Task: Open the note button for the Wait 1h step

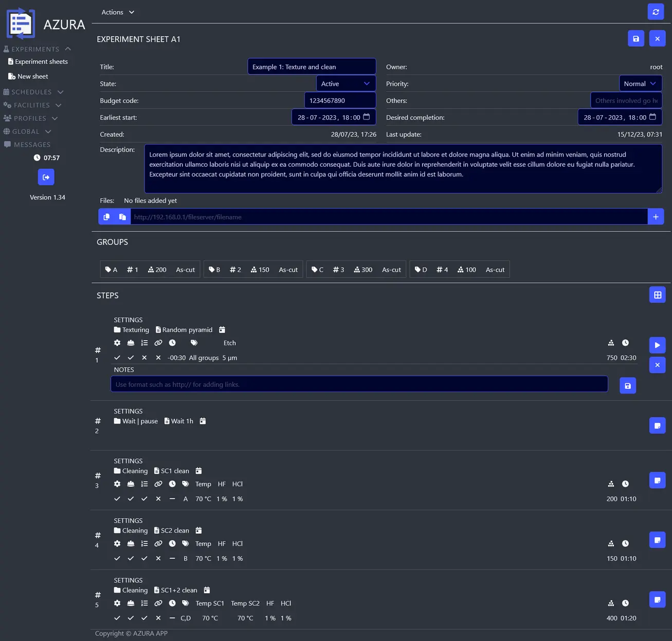Action: pos(657,425)
